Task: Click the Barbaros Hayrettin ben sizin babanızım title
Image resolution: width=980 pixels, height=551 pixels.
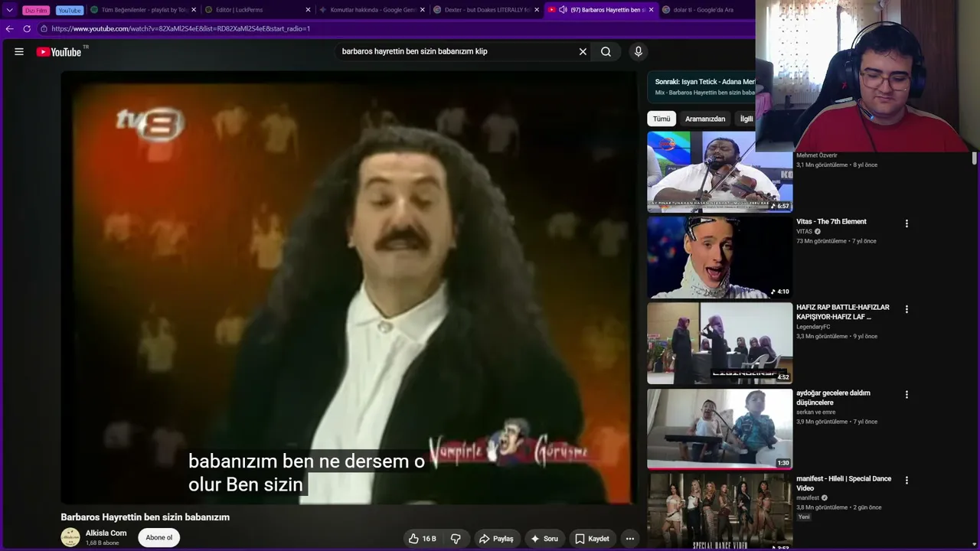Action: pos(145,517)
